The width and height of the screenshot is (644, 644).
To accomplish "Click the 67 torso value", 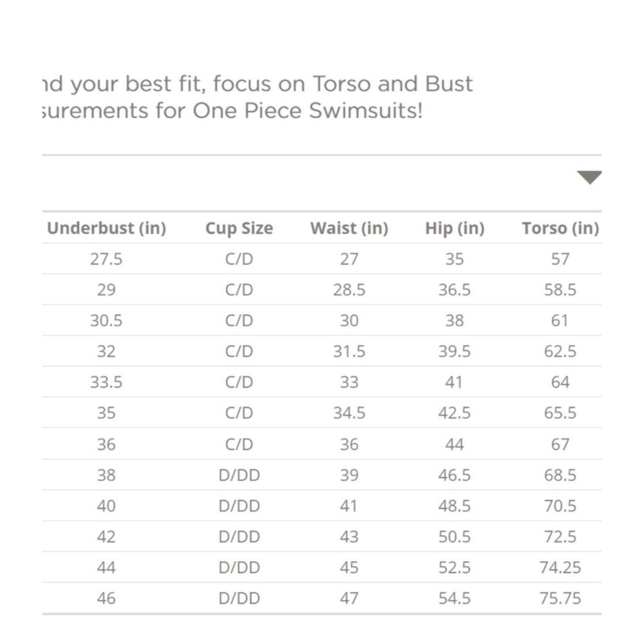I will 560,444.
